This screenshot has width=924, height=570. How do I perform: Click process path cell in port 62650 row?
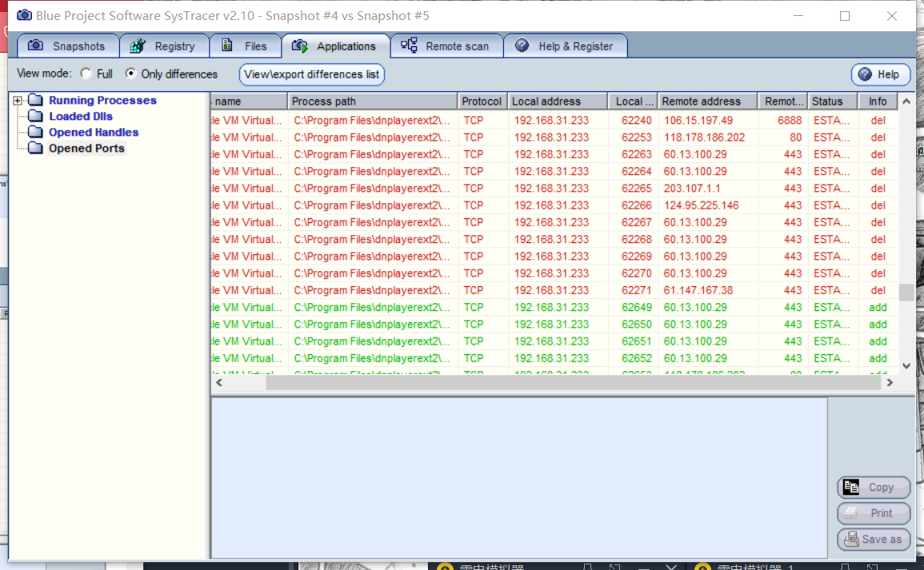372,325
